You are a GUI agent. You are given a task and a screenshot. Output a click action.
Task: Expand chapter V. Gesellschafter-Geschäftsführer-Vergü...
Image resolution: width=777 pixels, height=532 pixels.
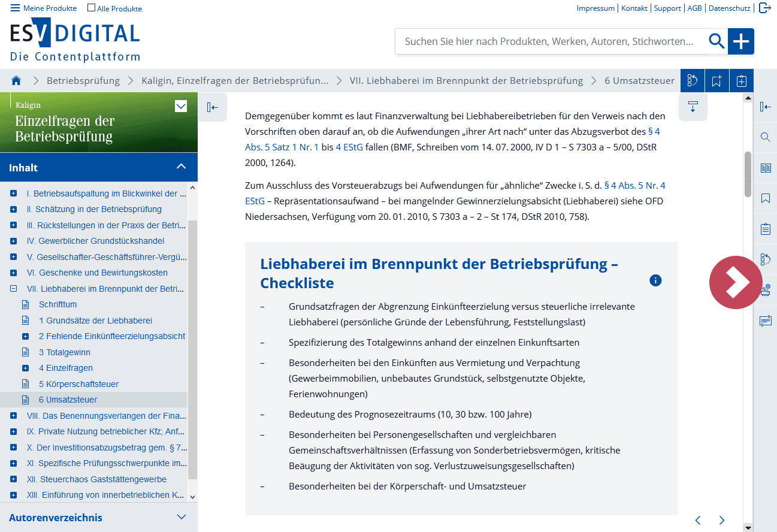(x=13, y=257)
